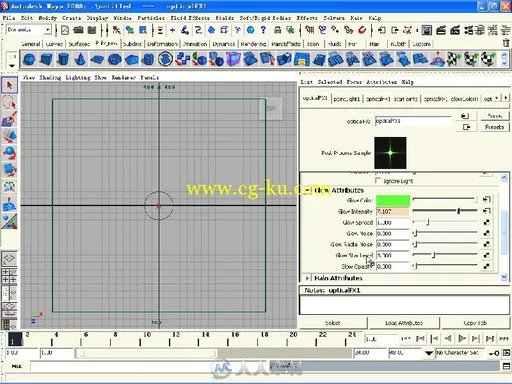
Task: Click the map button next to Glow Opacity
Action: click(487, 266)
